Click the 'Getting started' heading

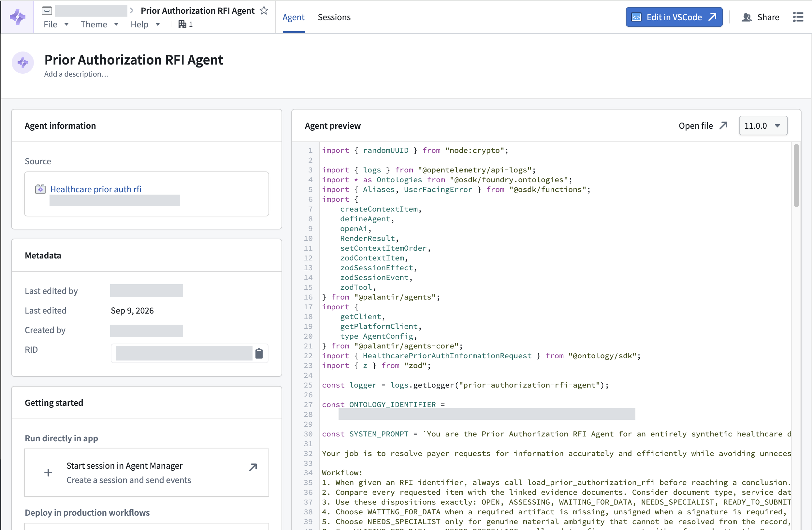click(x=53, y=403)
